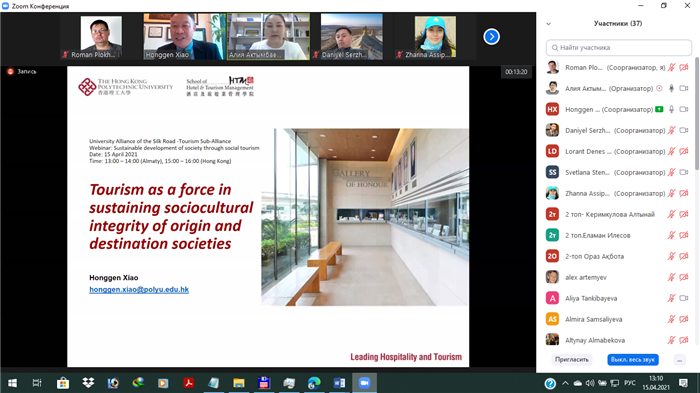700x393 pixels.
Task: Search in Найти участника field
Action: 619,47
